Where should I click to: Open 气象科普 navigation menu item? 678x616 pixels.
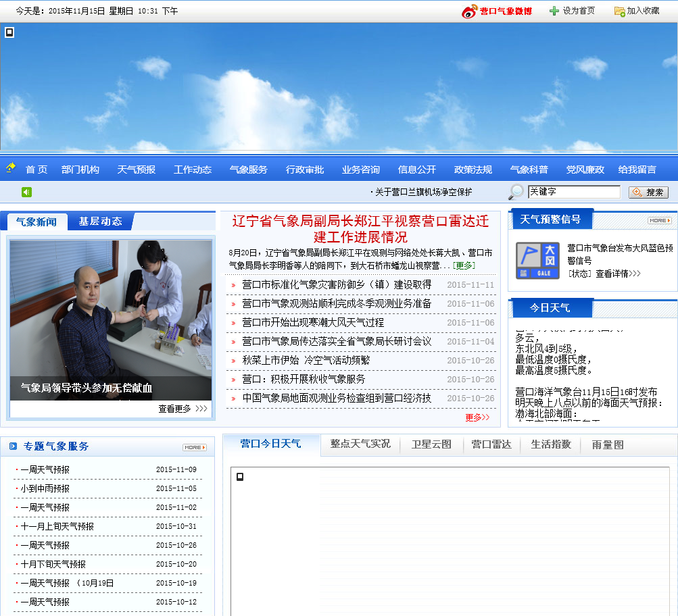(529, 170)
